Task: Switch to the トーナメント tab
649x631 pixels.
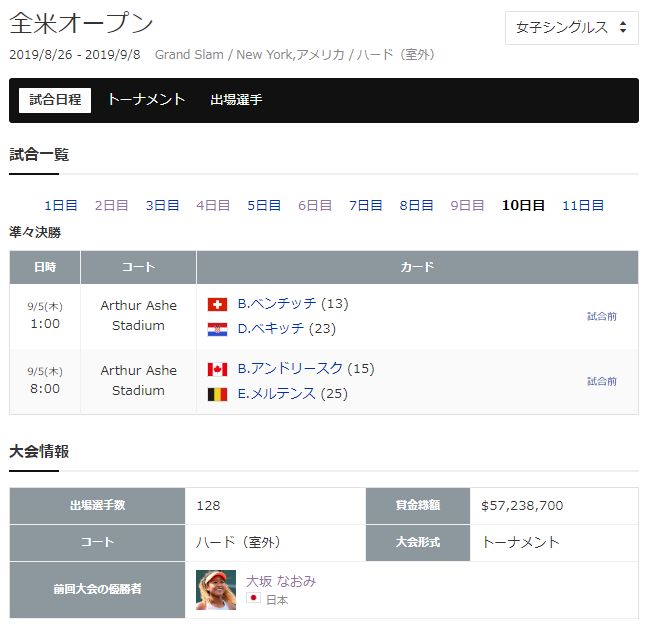Action: [147, 100]
